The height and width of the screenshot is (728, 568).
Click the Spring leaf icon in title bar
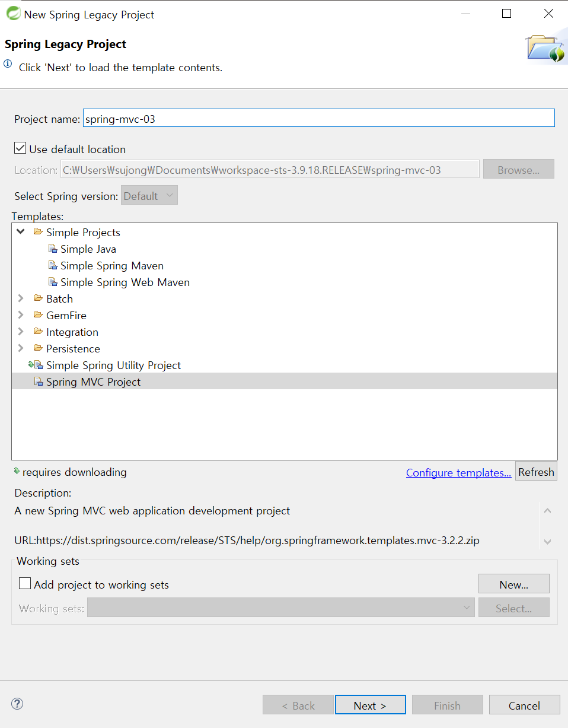point(13,14)
